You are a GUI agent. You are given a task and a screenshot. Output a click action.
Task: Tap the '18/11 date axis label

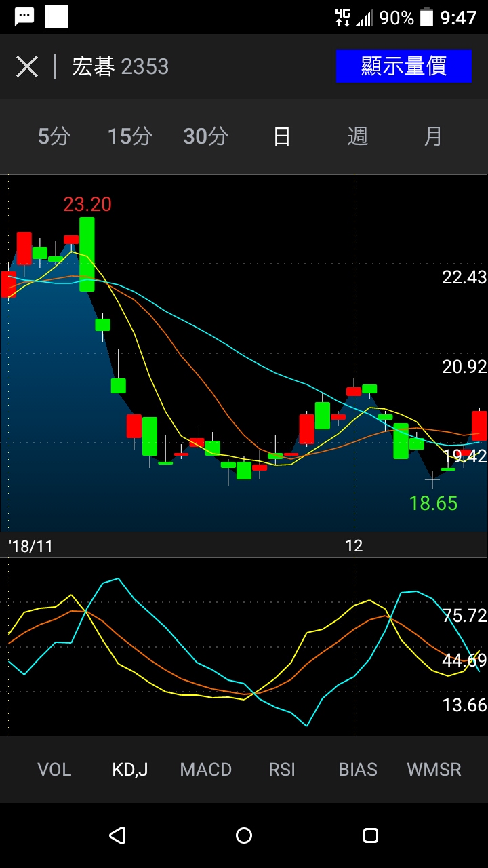click(30, 546)
